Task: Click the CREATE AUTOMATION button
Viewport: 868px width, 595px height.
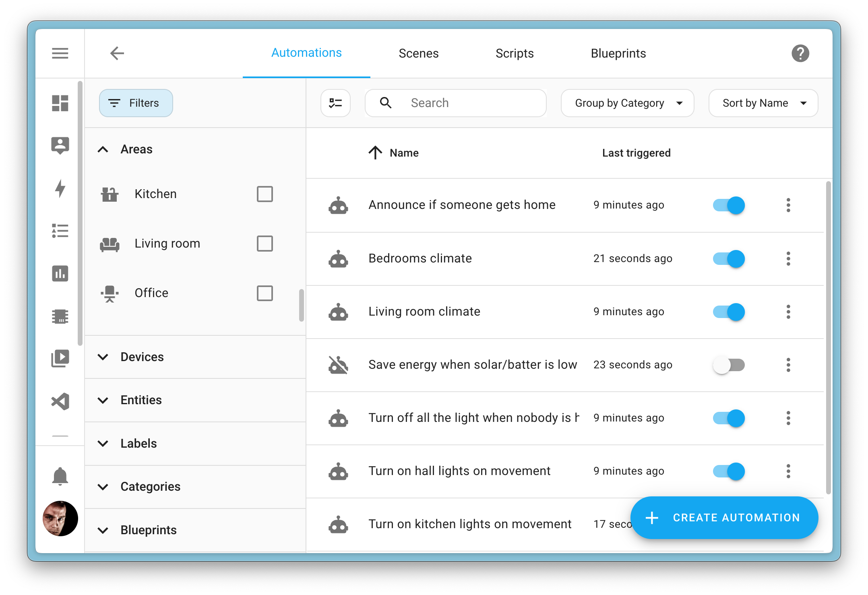Action: tap(723, 518)
